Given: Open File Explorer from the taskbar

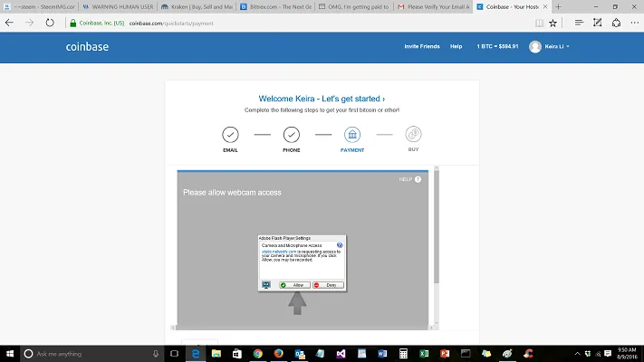Looking at the screenshot, I should point(216,354).
